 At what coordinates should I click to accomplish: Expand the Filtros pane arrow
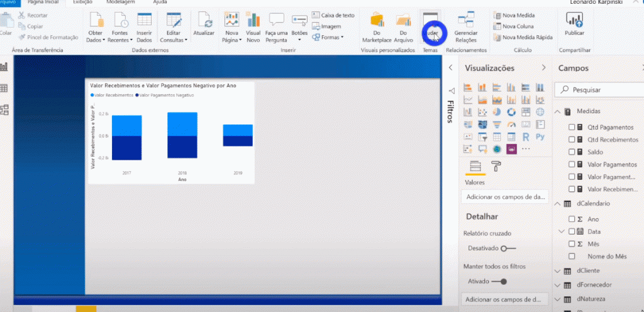point(450,68)
